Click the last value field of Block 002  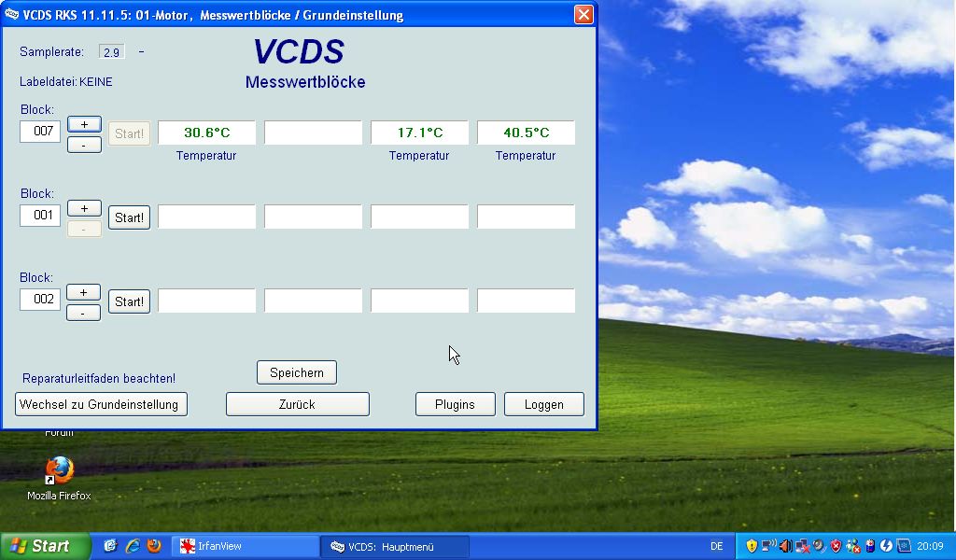(527, 301)
